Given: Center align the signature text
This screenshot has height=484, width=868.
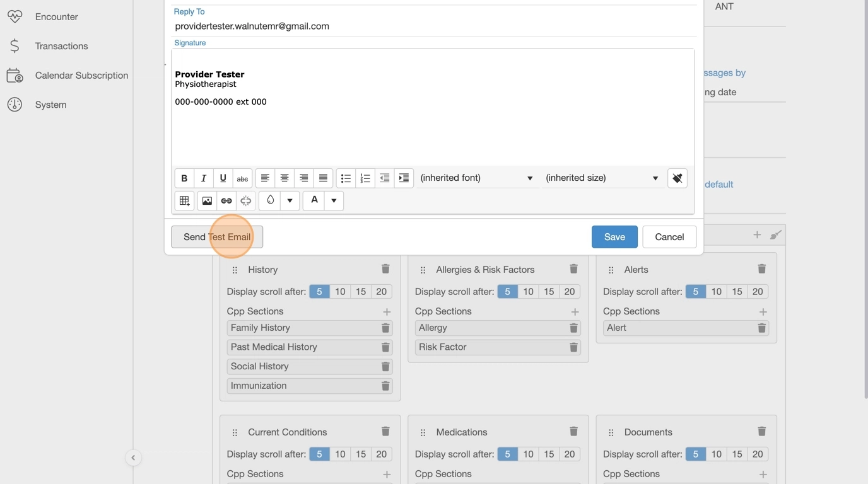Looking at the screenshot, I should (x=284, y=178).
